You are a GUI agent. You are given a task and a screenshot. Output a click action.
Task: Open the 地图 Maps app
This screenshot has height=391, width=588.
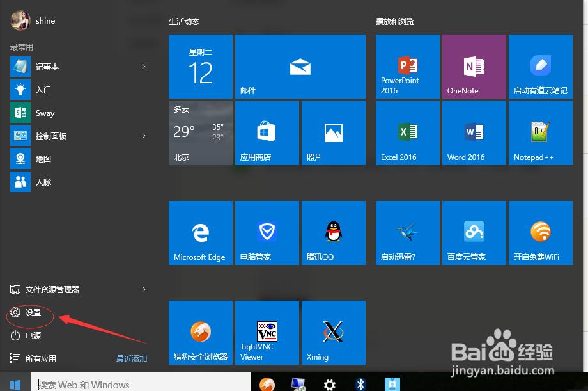click(x=78, y=159)
